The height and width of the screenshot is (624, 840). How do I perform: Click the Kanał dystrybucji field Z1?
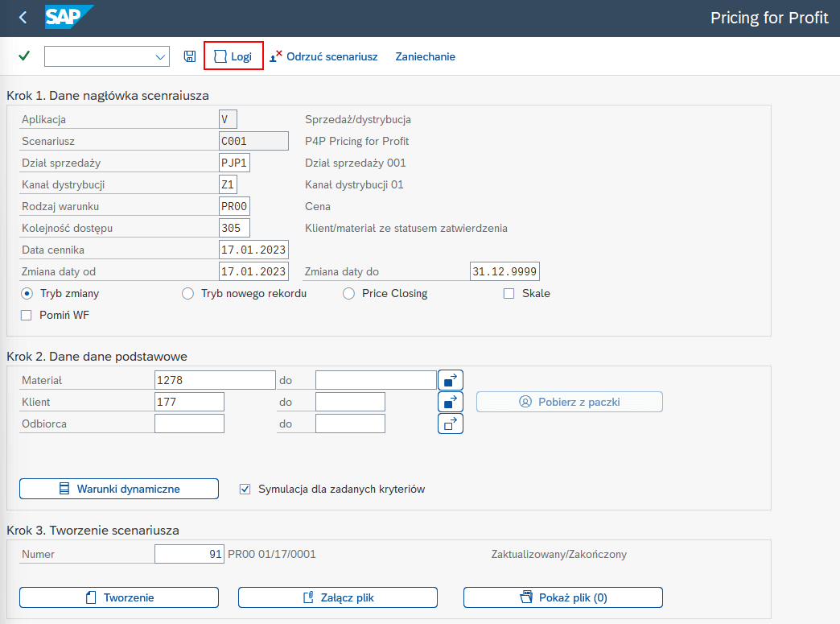228,184
